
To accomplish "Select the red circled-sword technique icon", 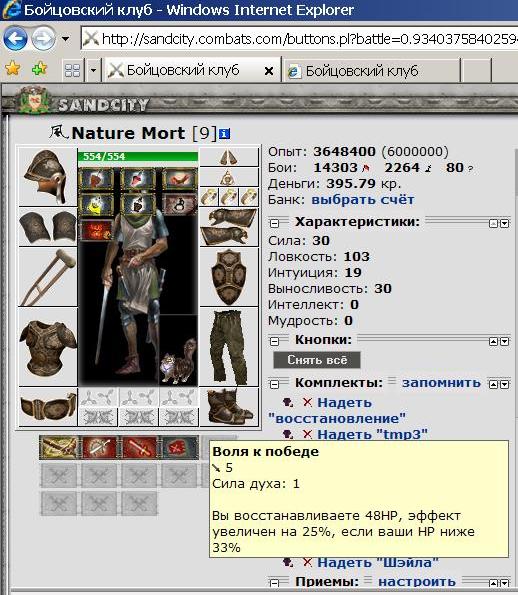I will tap(99, 447).
